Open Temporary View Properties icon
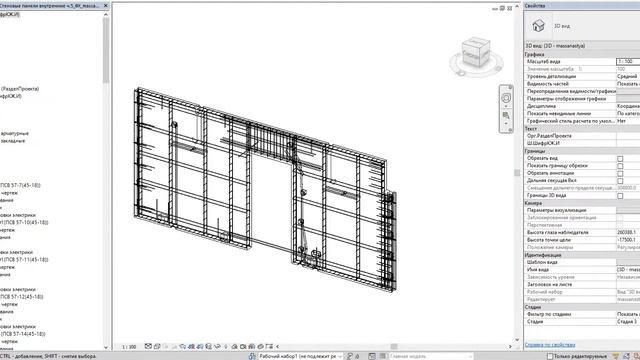 tap(243, 346)
